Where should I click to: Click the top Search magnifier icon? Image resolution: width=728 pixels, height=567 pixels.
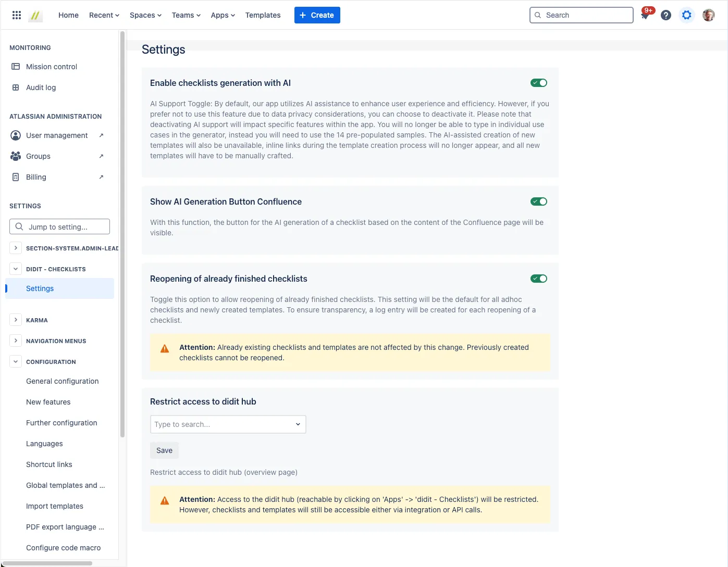click(538, 15)
